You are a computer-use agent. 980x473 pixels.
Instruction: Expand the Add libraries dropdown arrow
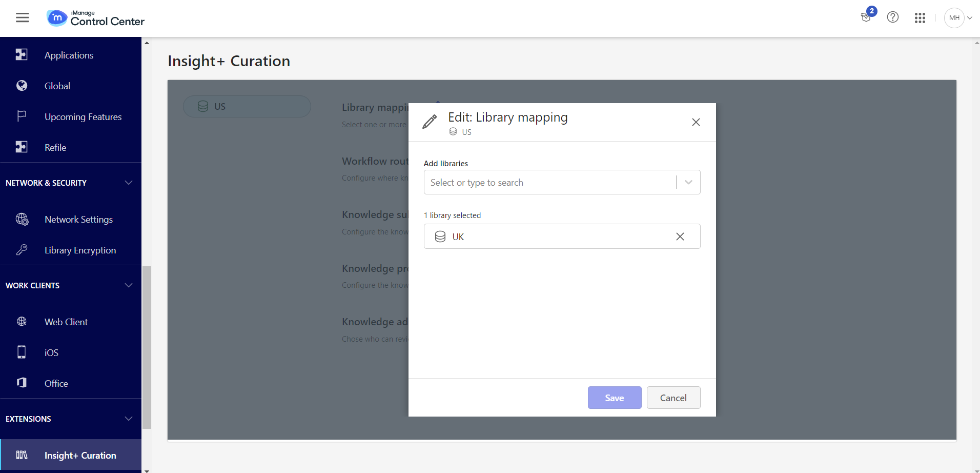click(688, 182)
